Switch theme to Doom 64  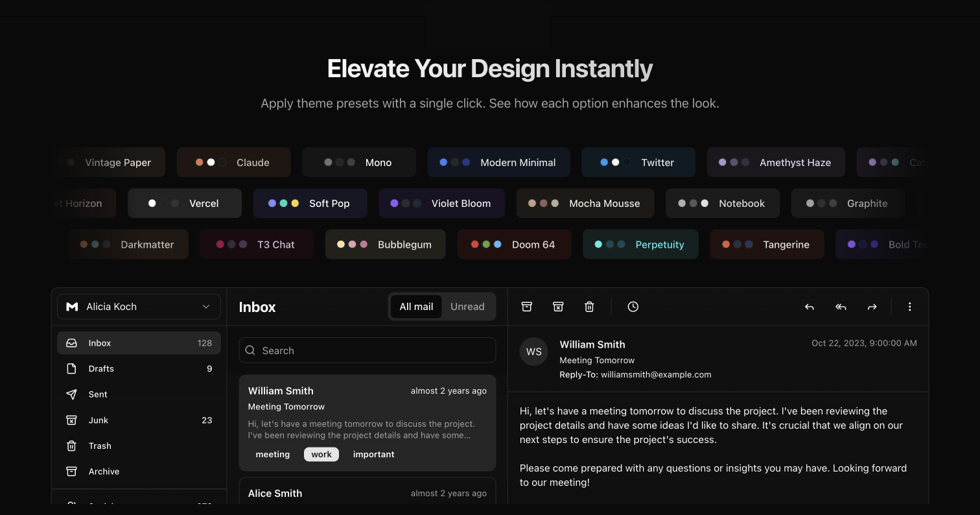(x=514, y=245)
